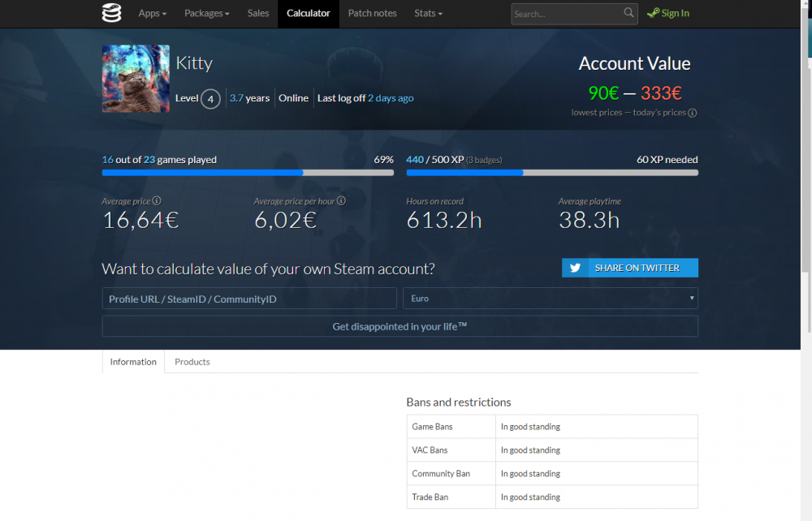Screen dimensions: 812x521
Task: Expand the Packages dropdown menu
Action: tap(206, 14)
